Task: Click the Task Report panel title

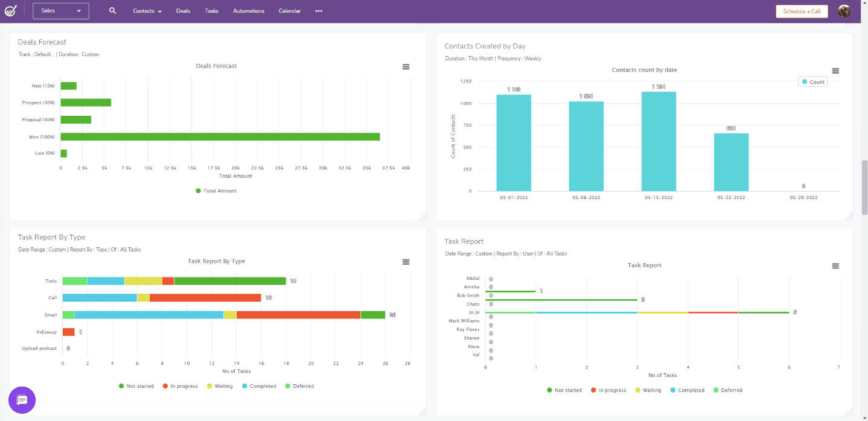Action: coord(464,241)
